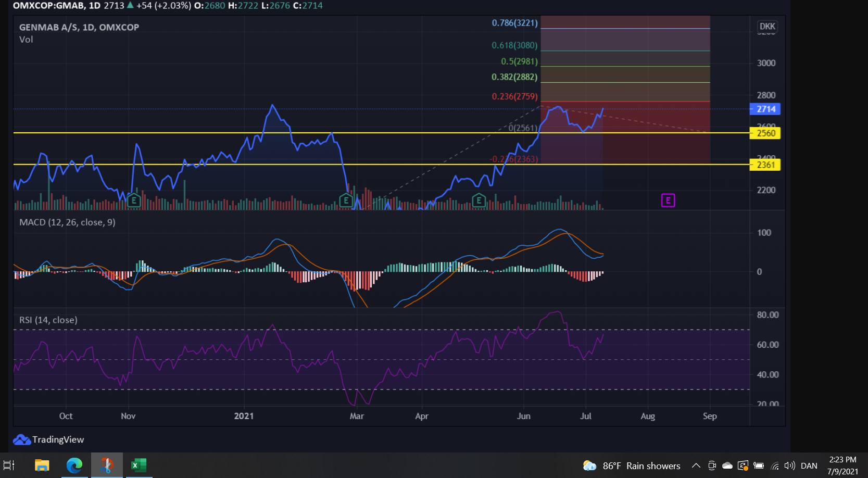Click the C:2714 close value in the header
Screen dimensions: 868x478
(308, 6)
